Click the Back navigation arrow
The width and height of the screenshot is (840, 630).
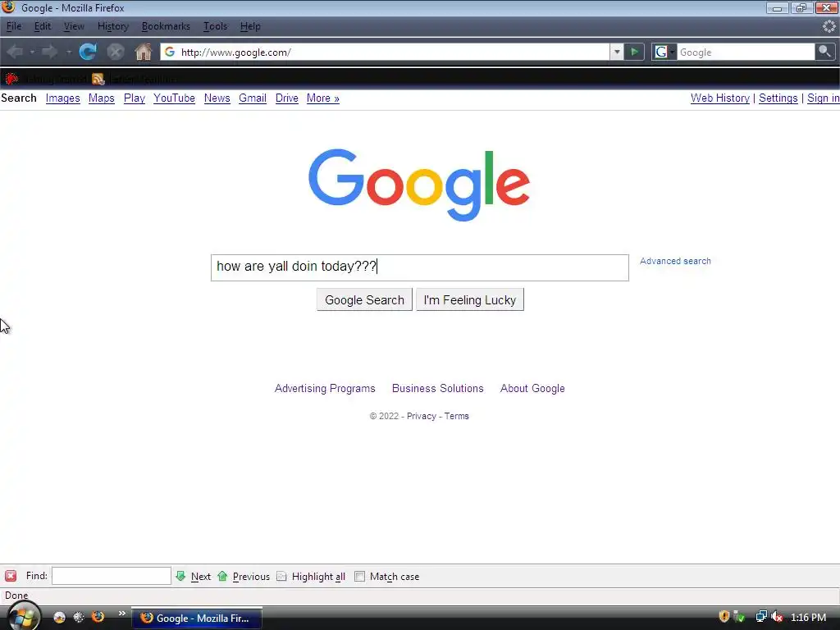click(x=16, y=52)
